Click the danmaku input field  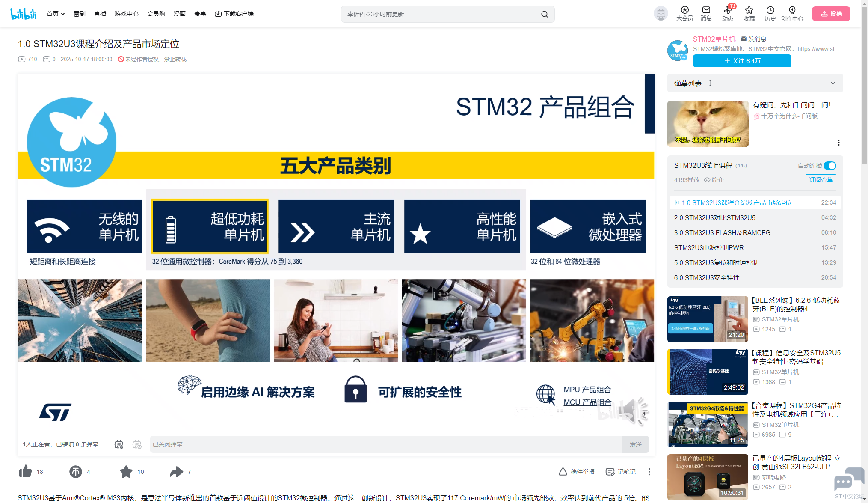click(x=385, y=444)
